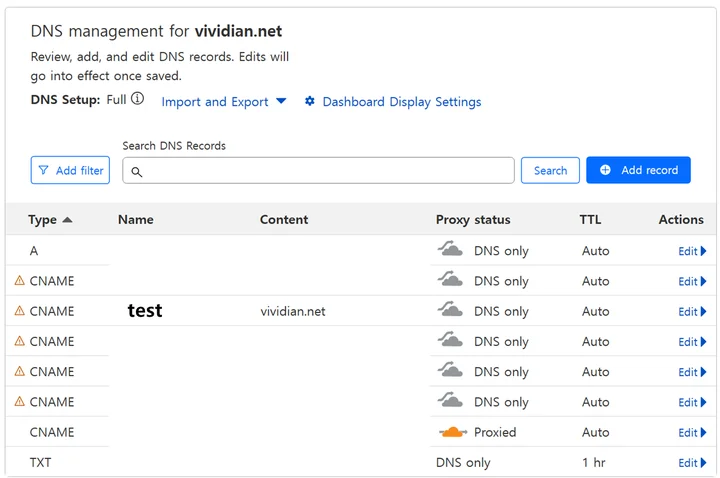Click the gear icon for Dashboard Display Settings
720x478 pixels.
tap(310, 102)
